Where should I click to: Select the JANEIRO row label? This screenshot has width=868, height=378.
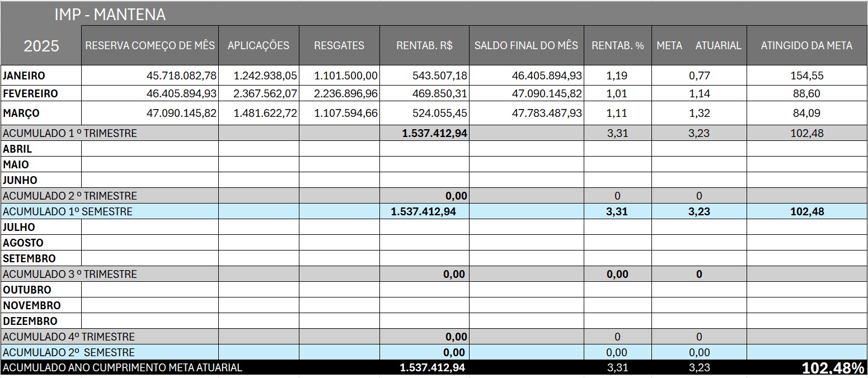click(24, 75)
